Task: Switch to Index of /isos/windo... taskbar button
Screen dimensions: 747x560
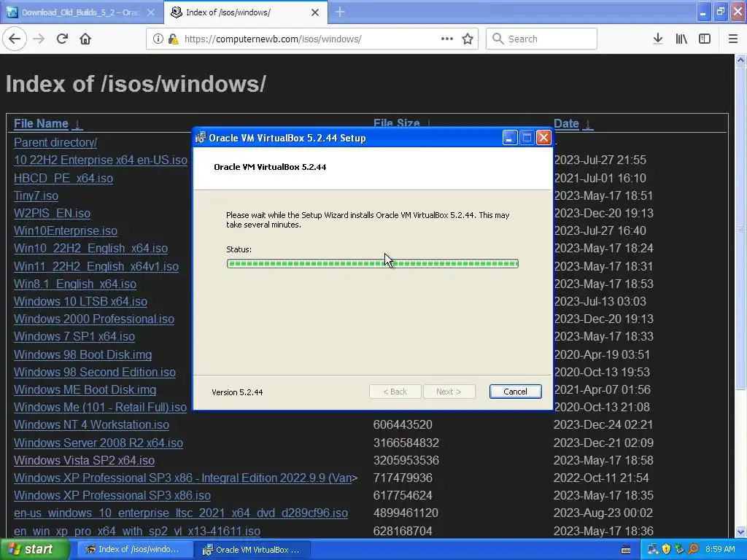Action: [x=135, y=550]
